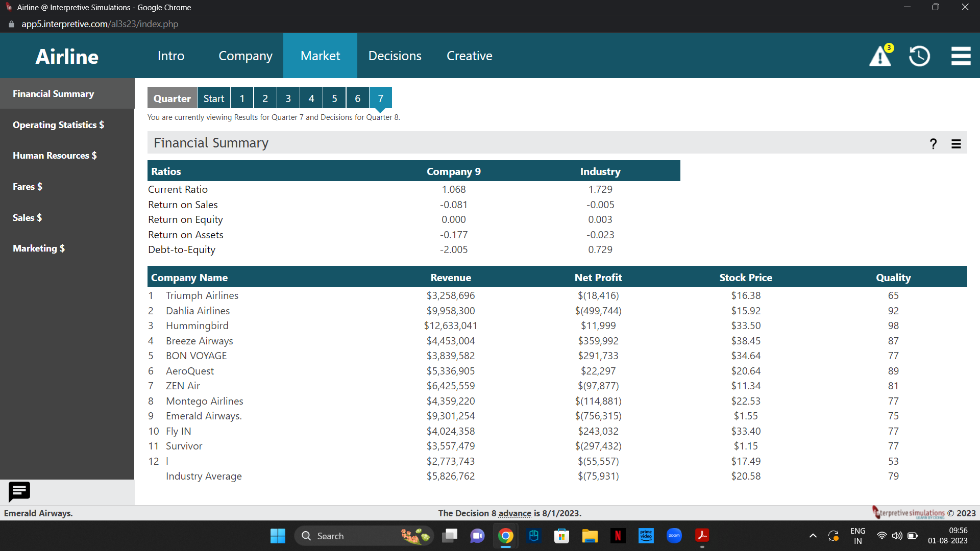Click the Airline logo
The image size is (980, 551).
coord(67,56)
